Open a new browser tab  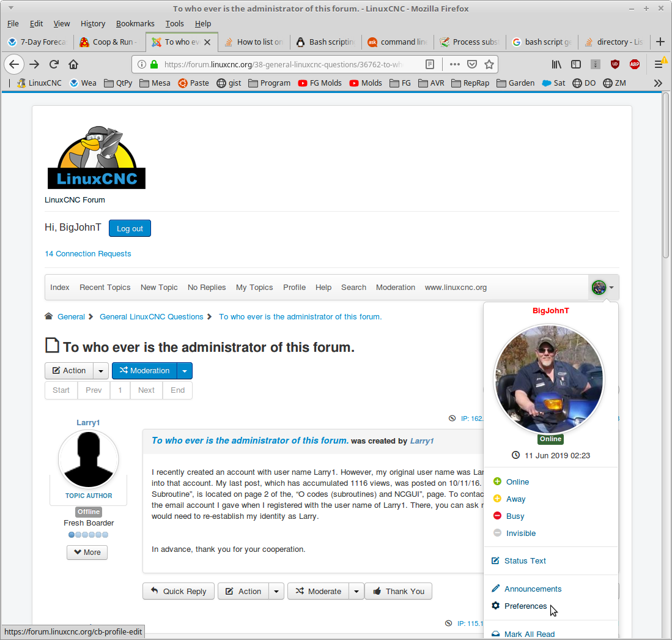pyautogui.click(x=660, y=42)
